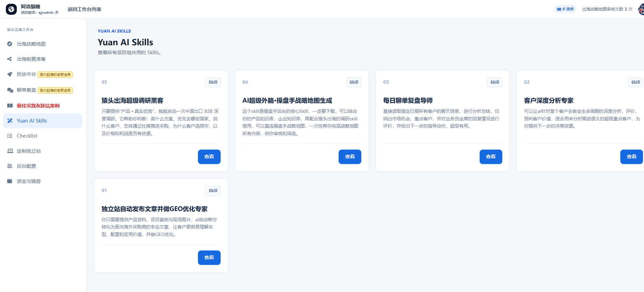Click 返回工作台列表 link
644x292 pixels.
pyautogui.click(x=84, y=9)
